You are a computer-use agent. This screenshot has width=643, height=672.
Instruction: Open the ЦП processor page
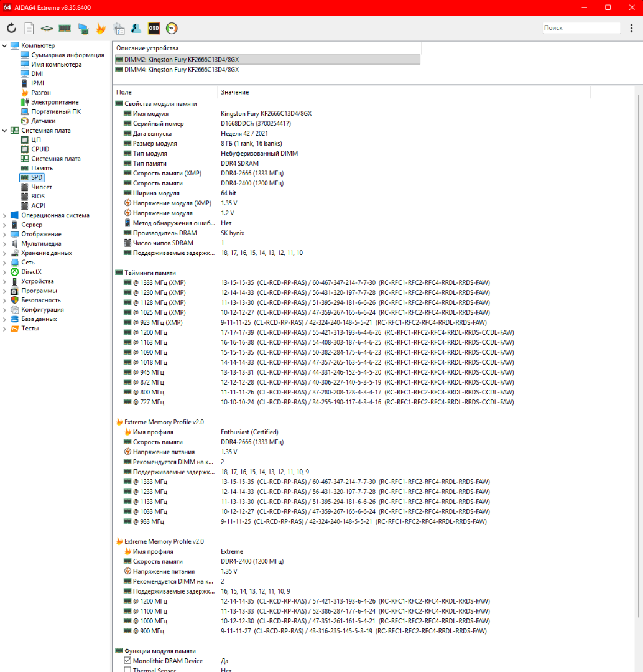36,140
